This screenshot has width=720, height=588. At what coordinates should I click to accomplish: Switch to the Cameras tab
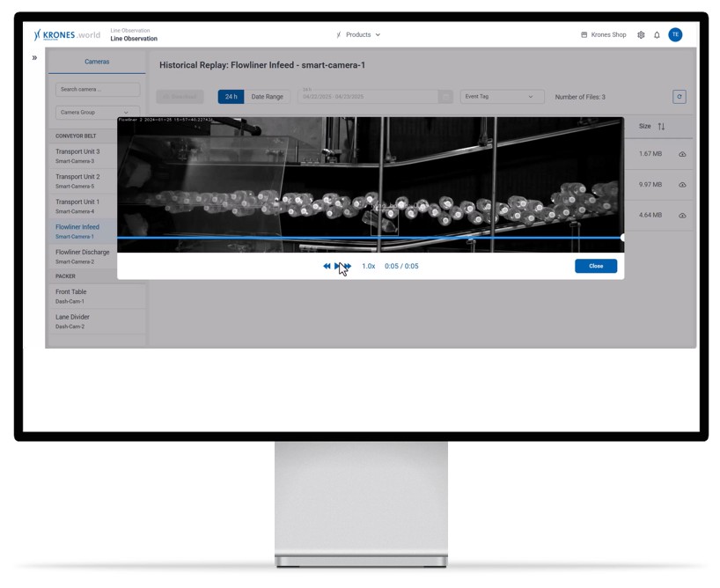[97, 62]
